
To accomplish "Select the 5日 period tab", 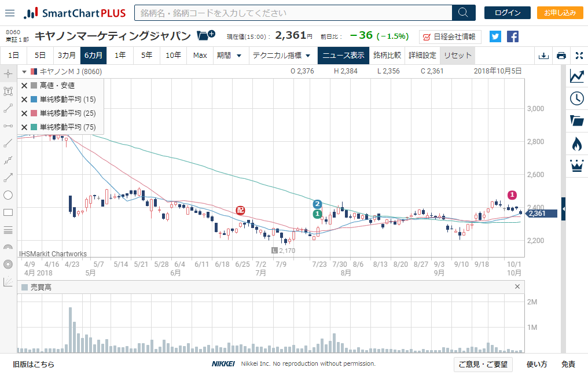I will coord(40,56).
